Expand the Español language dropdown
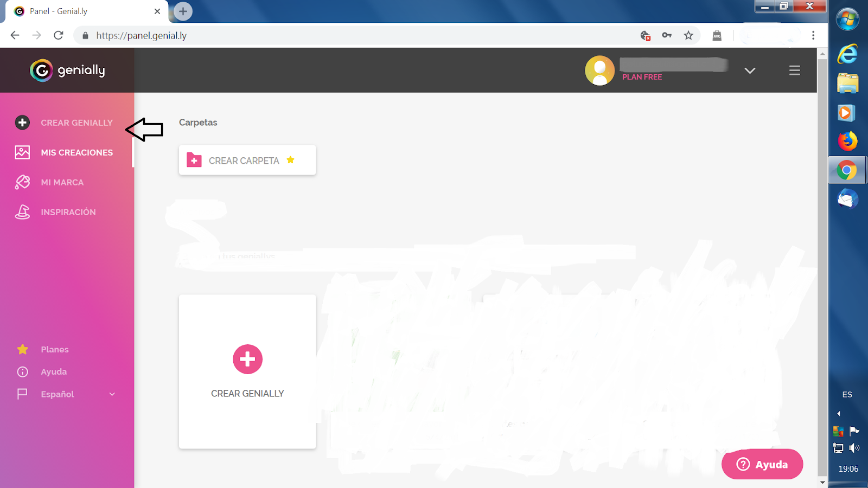 point(112,394)
